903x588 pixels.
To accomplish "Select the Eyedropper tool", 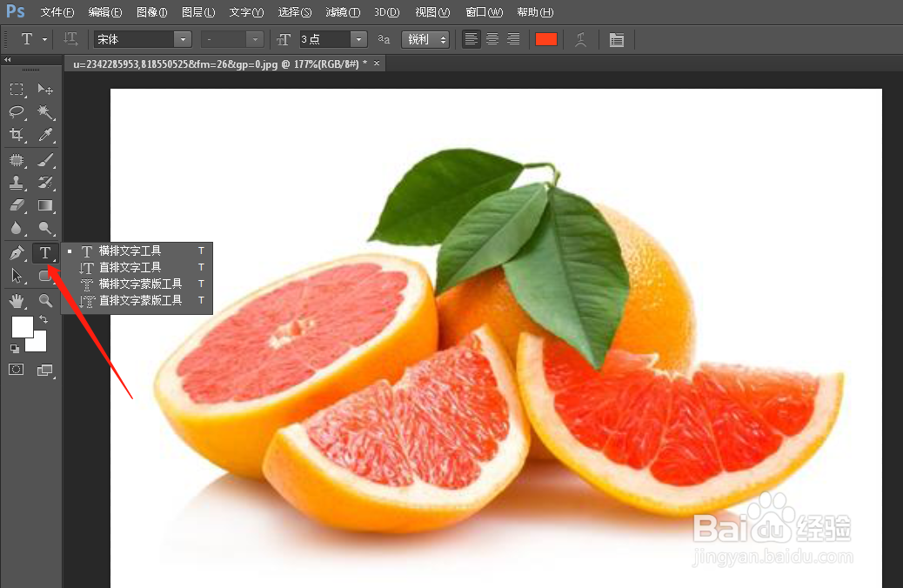I will (45, 135).
